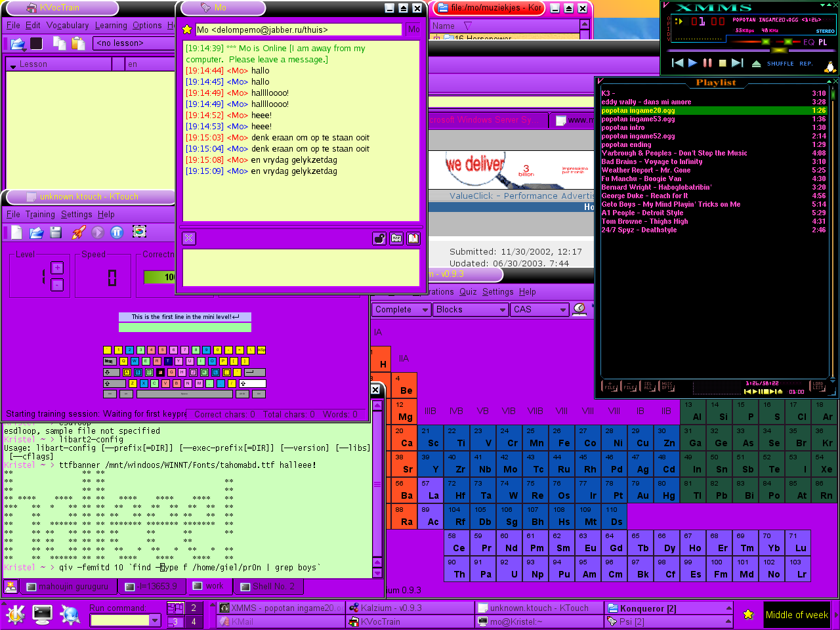Click Konqueror globe icon in panel
The image size is (840, 630).
[70, 615]
